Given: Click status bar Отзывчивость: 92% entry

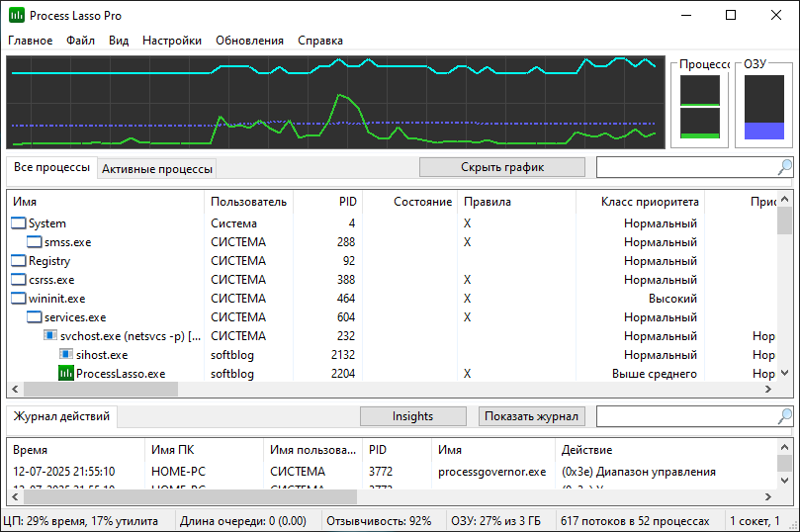Looking at the screenshot, I should 379,521.
